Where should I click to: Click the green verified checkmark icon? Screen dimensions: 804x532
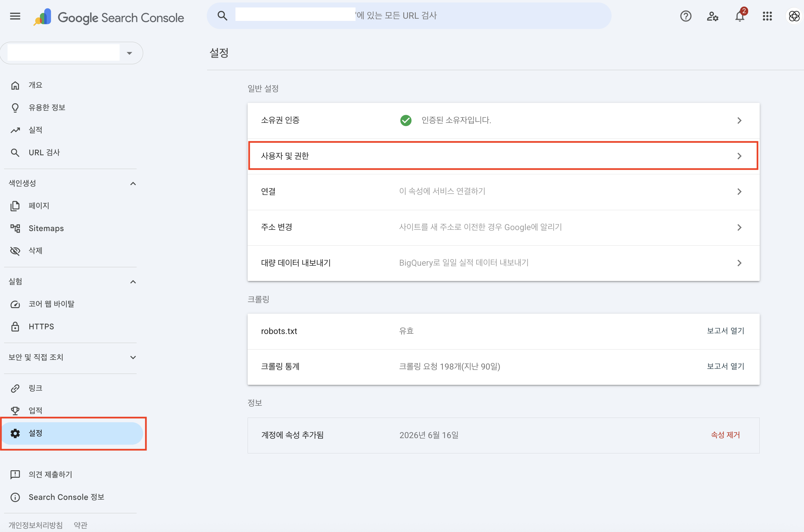[406, 120]
